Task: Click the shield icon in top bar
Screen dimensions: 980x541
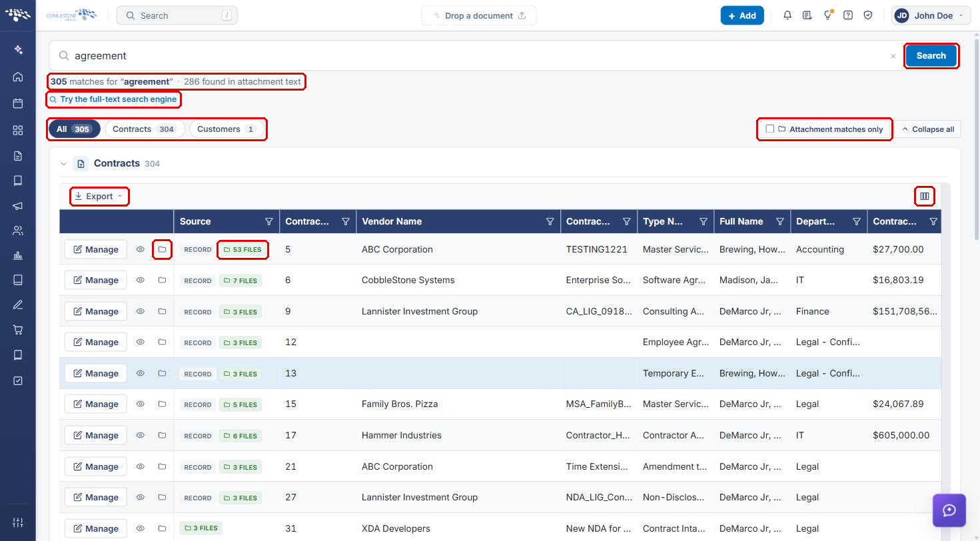Action: click(868, 15)
